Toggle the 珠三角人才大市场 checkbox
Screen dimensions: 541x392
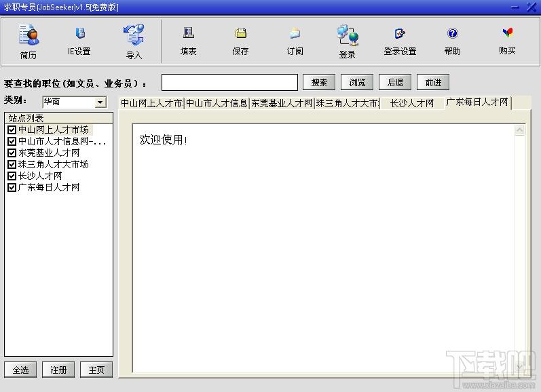[x=12, y=164]
